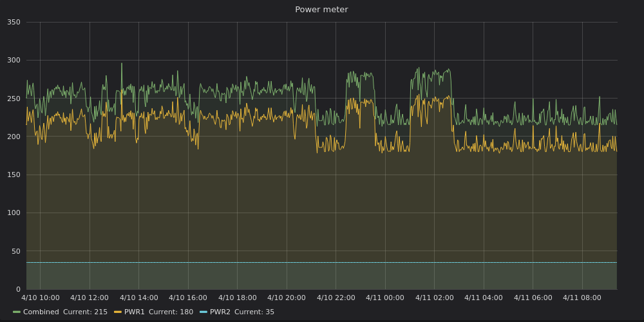Click the 4/10 10:00 time axis label
644x322 pixels.
pos(40,298)
